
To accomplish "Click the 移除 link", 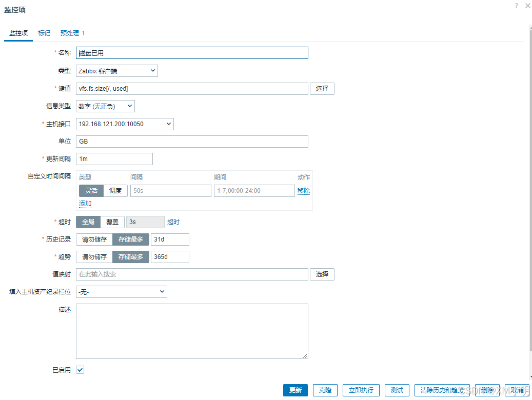I will pyautogui.click(x=304, y=191).
